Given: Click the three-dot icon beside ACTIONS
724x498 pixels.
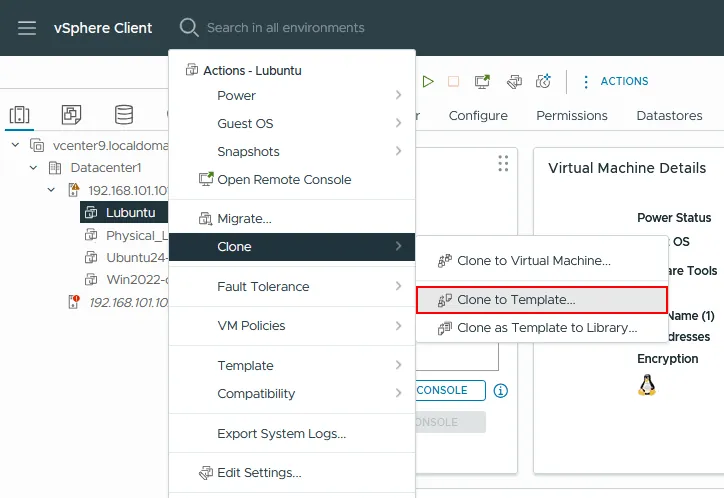Looking at the screenshot, I should point(586,82).
